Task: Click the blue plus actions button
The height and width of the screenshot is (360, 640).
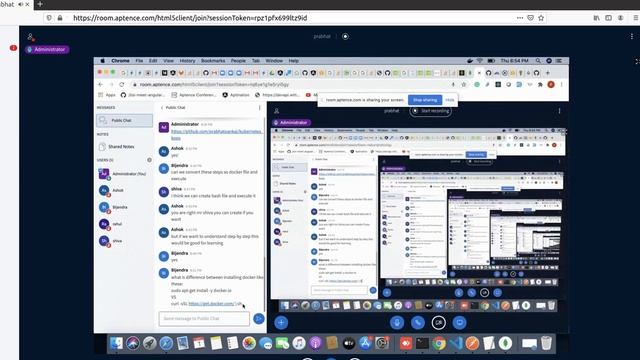Action: pos(281,322)
